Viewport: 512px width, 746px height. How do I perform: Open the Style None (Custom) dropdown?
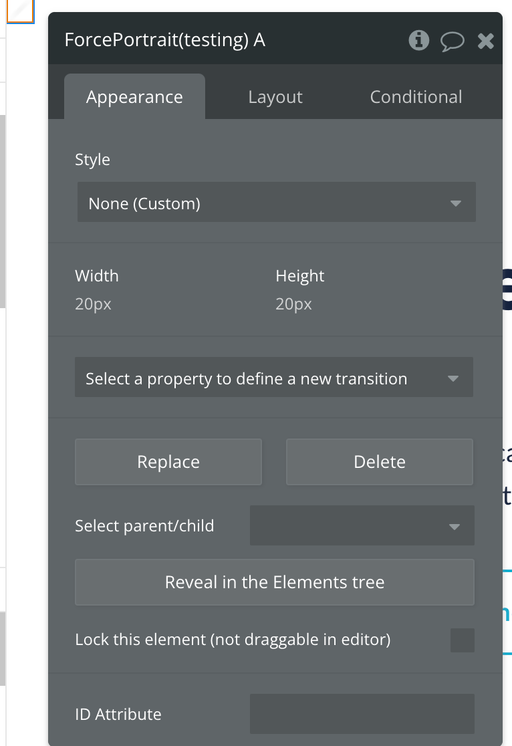[276, 202]
